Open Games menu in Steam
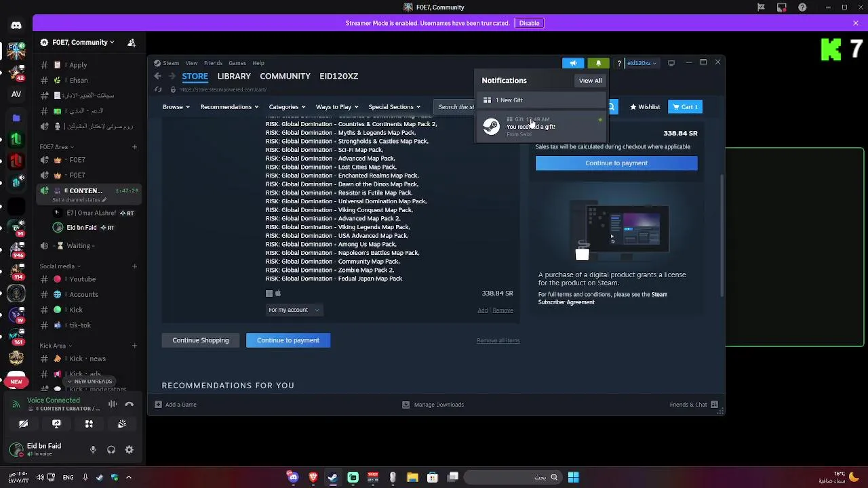The width and height of the screenshot is (868, 488). (x=237, y=63)
